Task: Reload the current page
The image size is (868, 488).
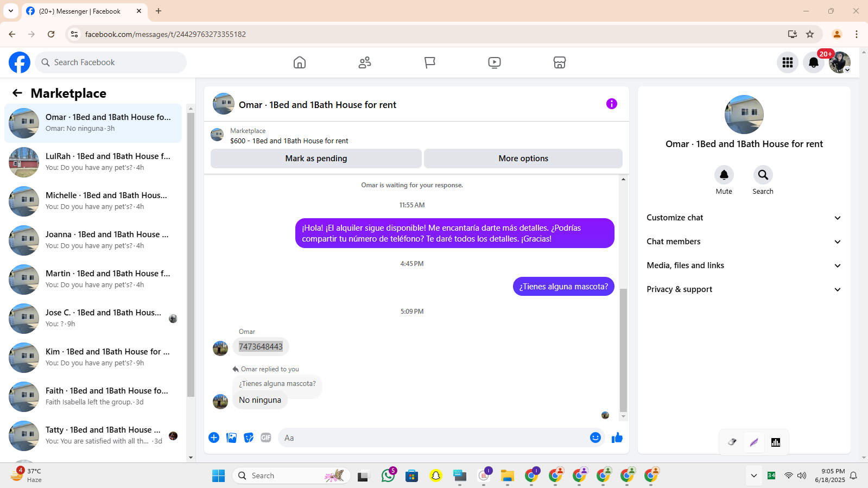Action: [x=51, y=34]
